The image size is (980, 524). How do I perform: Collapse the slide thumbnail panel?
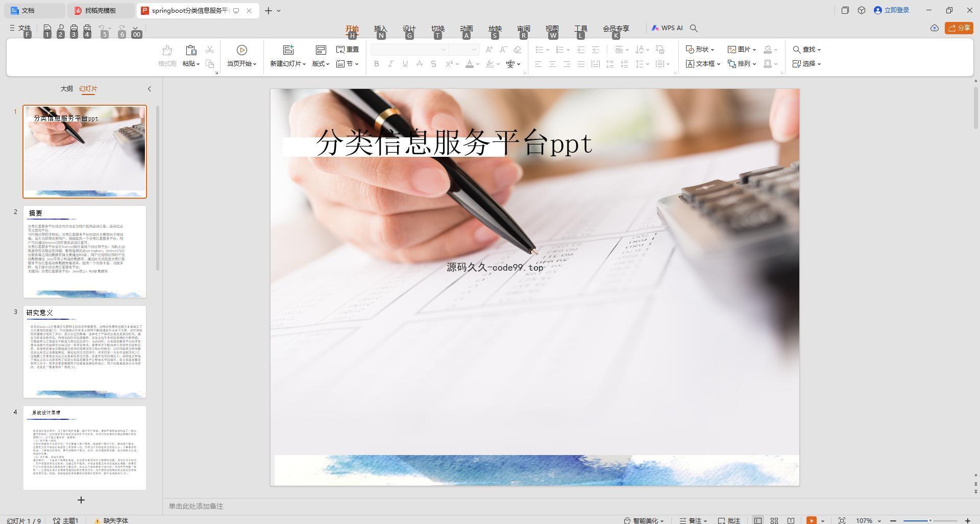150,89
